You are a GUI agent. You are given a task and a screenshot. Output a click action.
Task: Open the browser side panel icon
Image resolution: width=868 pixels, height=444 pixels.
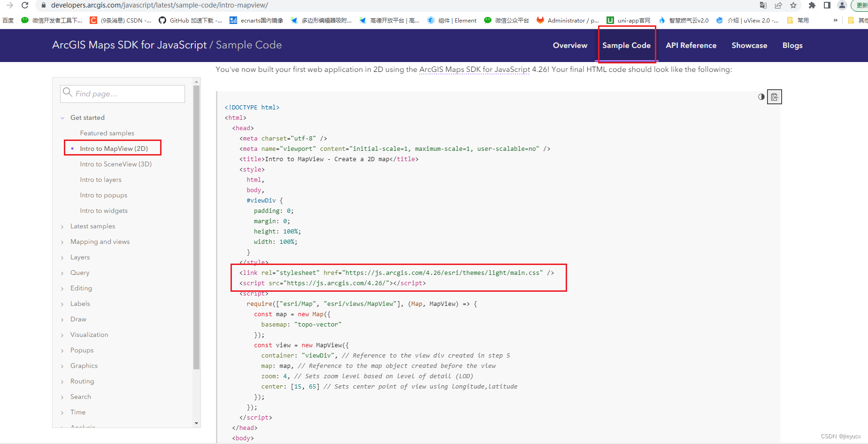(x=827, y=5)
